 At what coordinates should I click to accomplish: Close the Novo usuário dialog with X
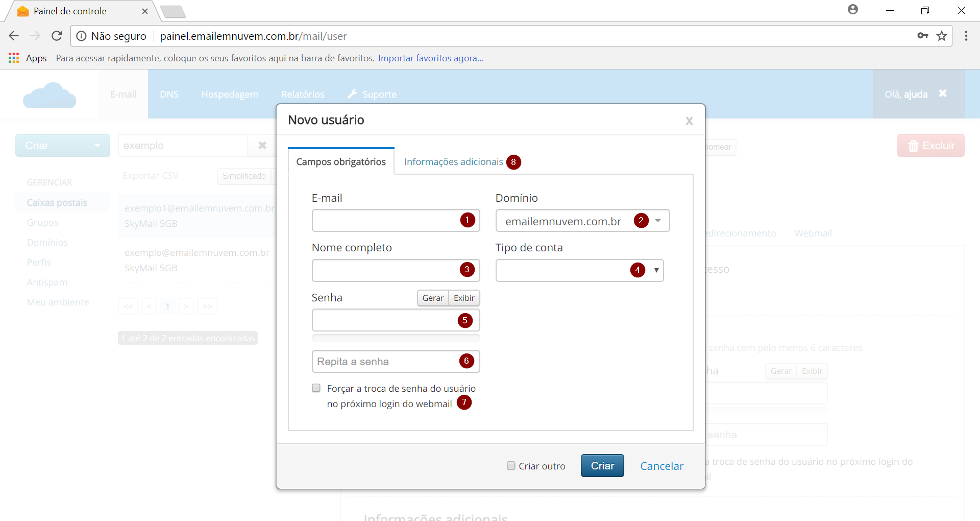point(689,121)
